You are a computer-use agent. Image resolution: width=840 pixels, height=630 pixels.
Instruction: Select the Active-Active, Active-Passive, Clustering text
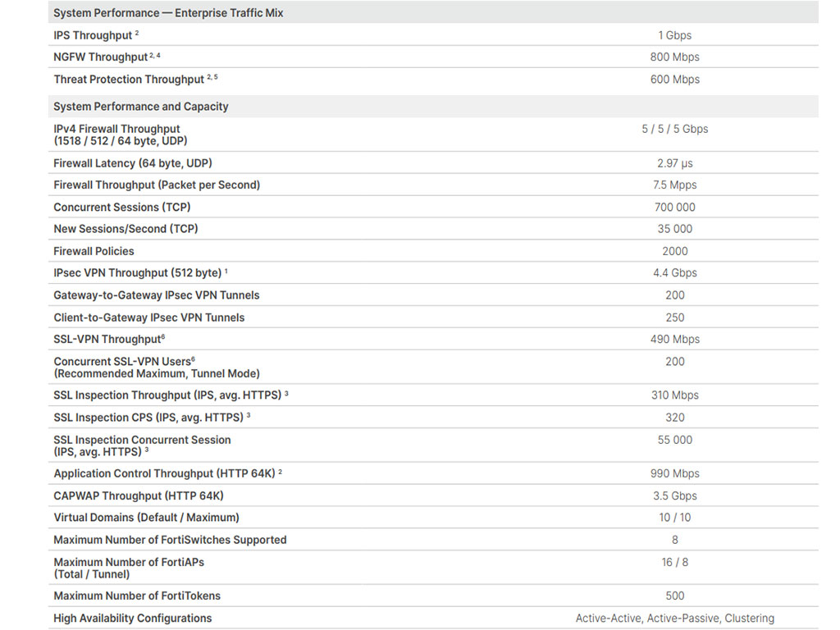click(674, 619)
